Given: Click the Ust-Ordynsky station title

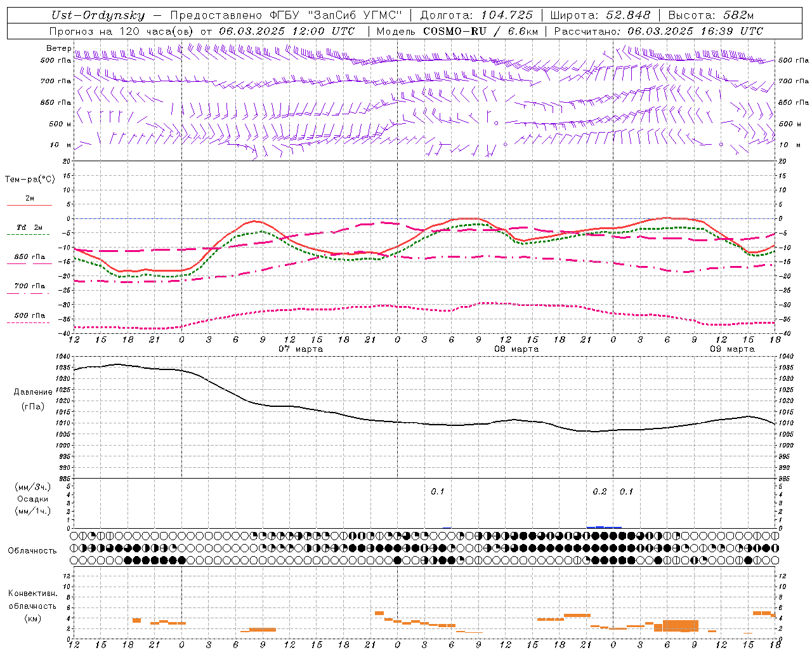Looking at the screenshot, I should 98,15.
